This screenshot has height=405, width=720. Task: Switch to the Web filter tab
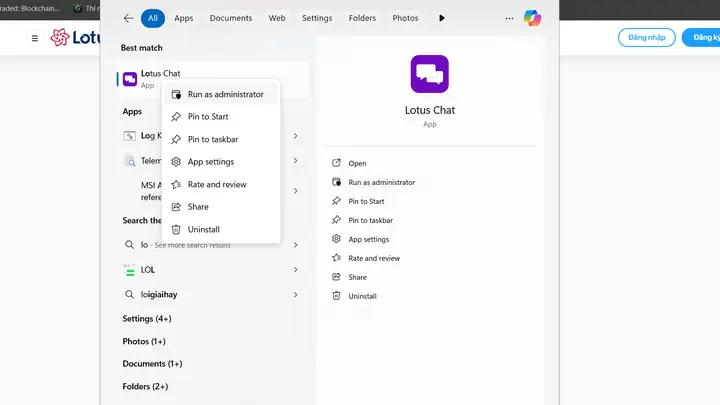pos(277,18)
